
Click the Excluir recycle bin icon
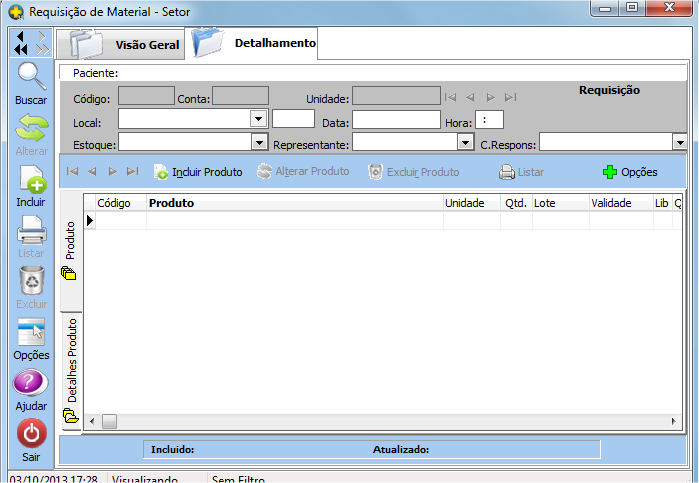coord(31,282)
